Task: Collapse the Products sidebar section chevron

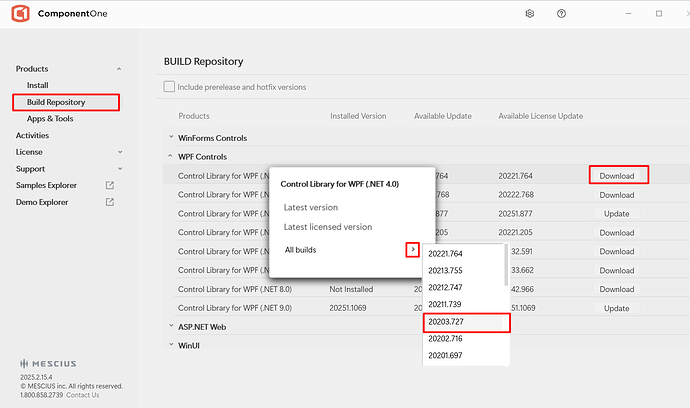Action: tap(119, 69)
